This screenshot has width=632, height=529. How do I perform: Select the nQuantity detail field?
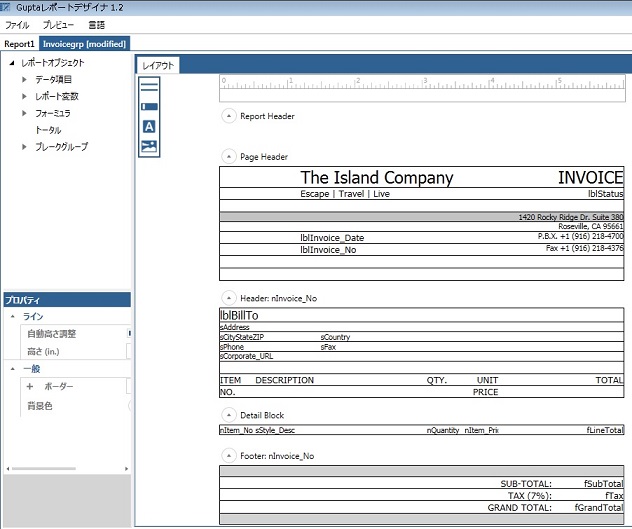tap(443, 430)
